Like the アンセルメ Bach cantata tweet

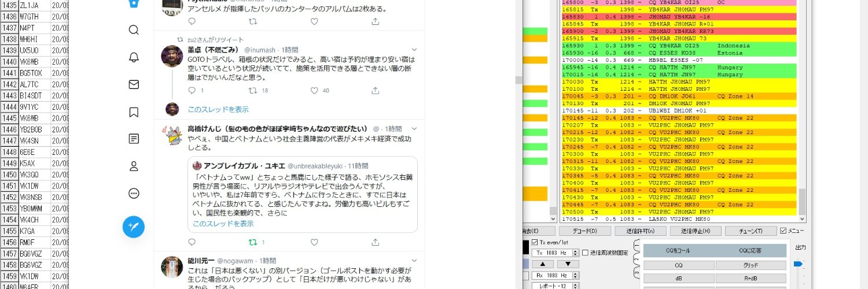[314, 21]
